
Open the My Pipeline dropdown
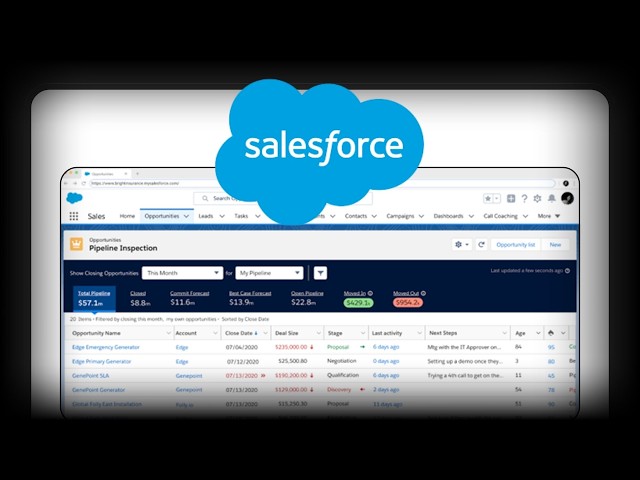(269, 273)
